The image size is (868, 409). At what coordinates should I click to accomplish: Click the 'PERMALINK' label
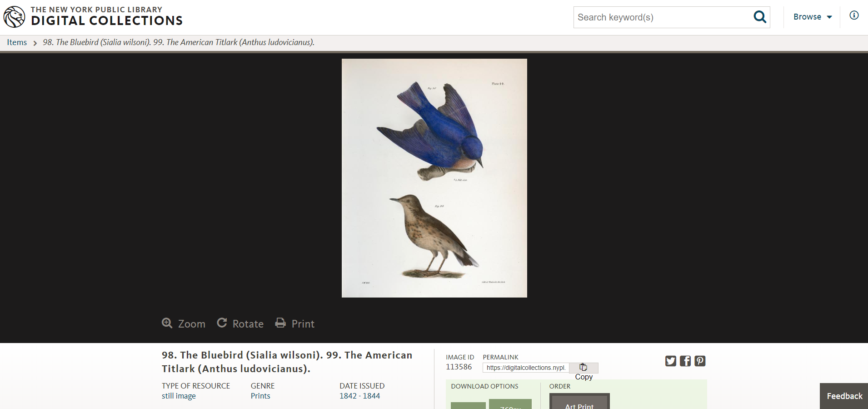[x=500, y=357]
